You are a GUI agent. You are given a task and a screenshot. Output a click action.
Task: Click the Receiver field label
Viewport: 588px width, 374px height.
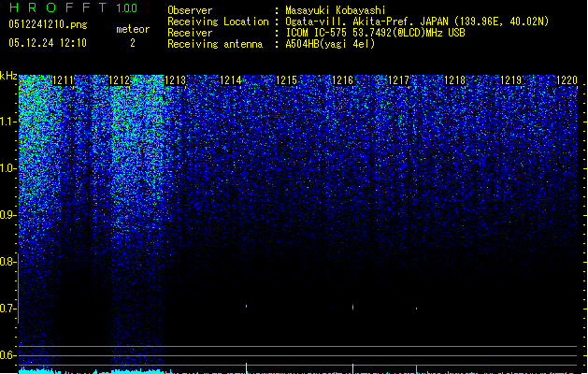(190, 33)
